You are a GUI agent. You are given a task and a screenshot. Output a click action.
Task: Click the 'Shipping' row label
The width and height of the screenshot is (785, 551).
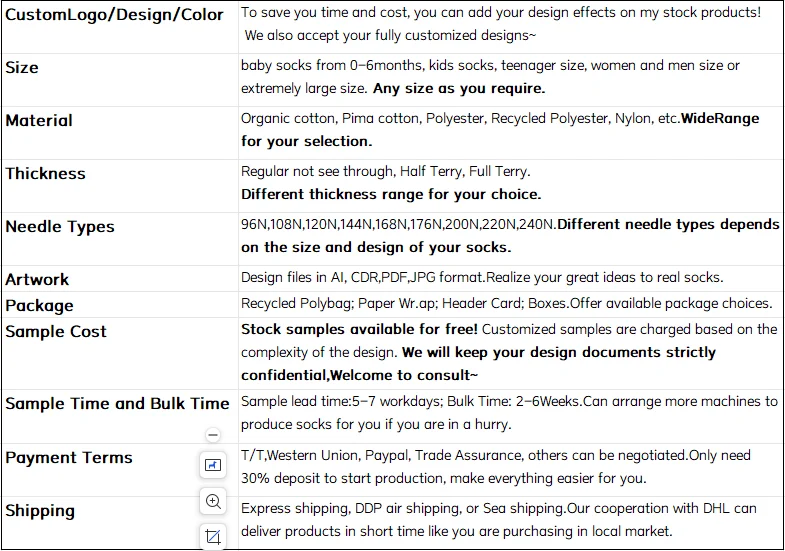pos(40,510)
